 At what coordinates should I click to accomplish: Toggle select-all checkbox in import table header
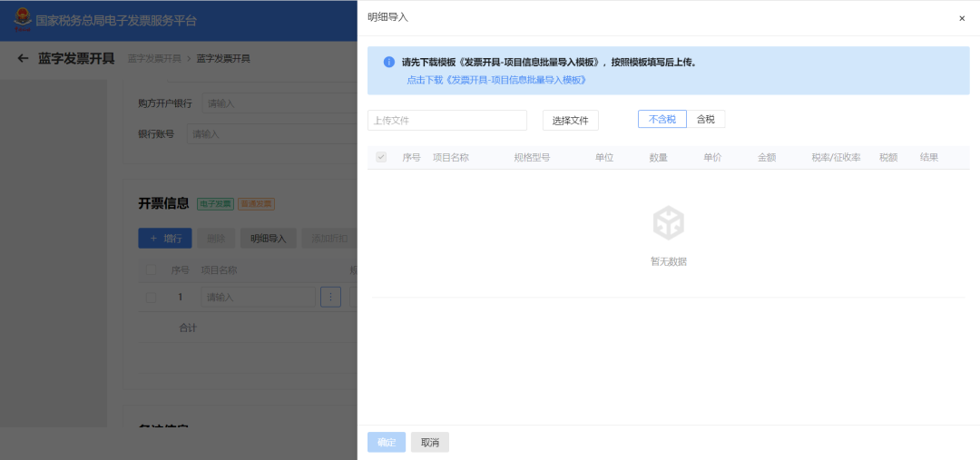coord(381,157)
